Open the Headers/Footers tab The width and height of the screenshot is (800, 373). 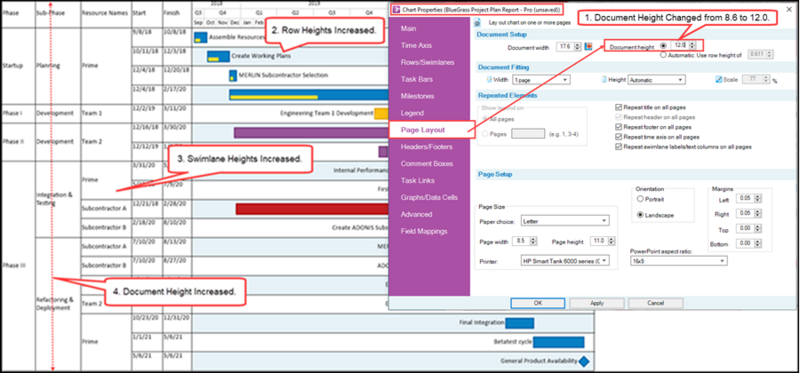(427, 146)
